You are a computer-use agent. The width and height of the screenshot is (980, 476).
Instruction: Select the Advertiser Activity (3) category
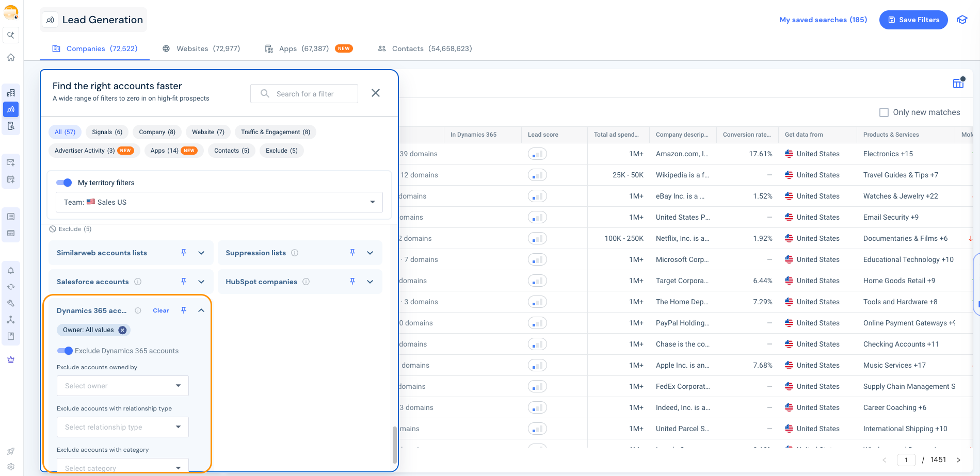(x=94, y=151)
